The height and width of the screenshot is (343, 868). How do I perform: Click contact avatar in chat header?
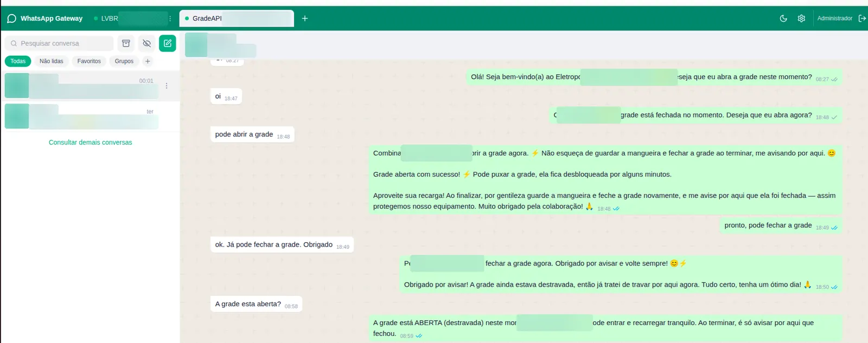[x=196, y=45]
